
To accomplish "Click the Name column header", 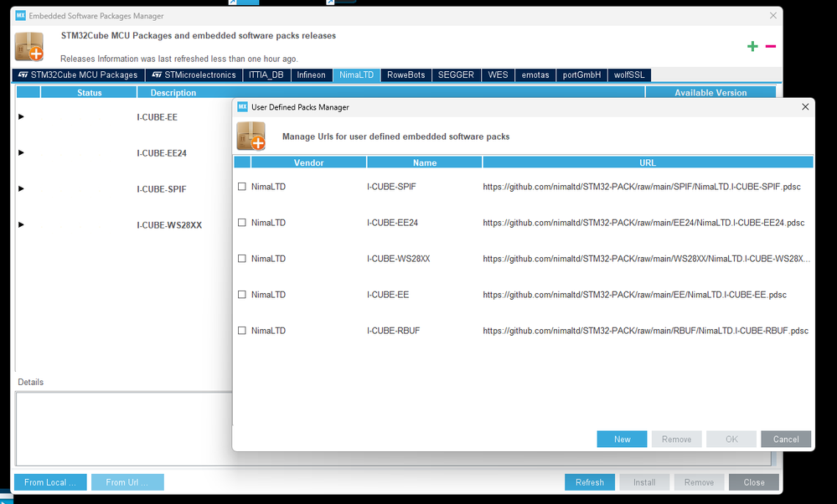I will [x=425, y=162].
